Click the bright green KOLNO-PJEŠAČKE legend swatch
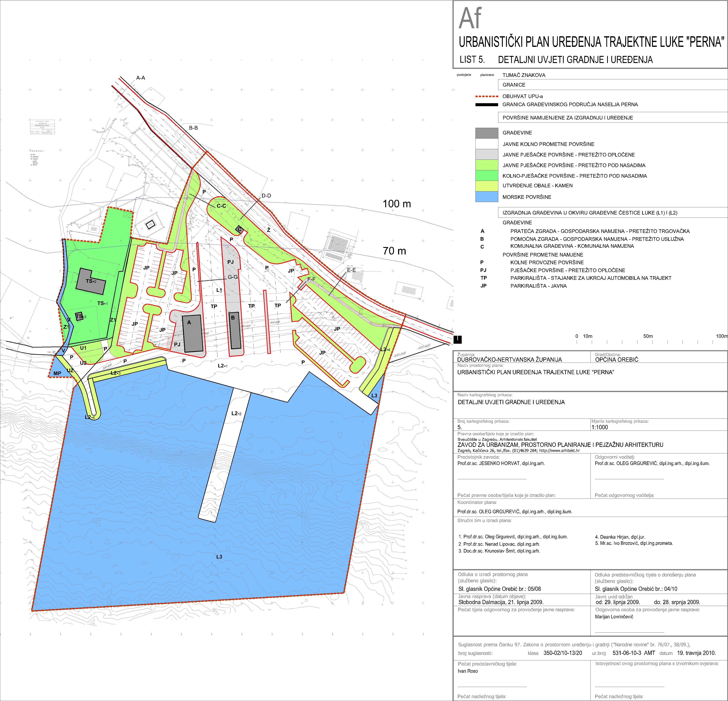 487,176
